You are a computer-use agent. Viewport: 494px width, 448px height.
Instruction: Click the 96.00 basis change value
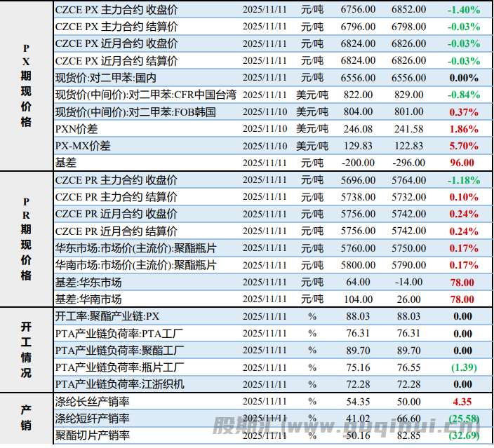click(463, 163)
